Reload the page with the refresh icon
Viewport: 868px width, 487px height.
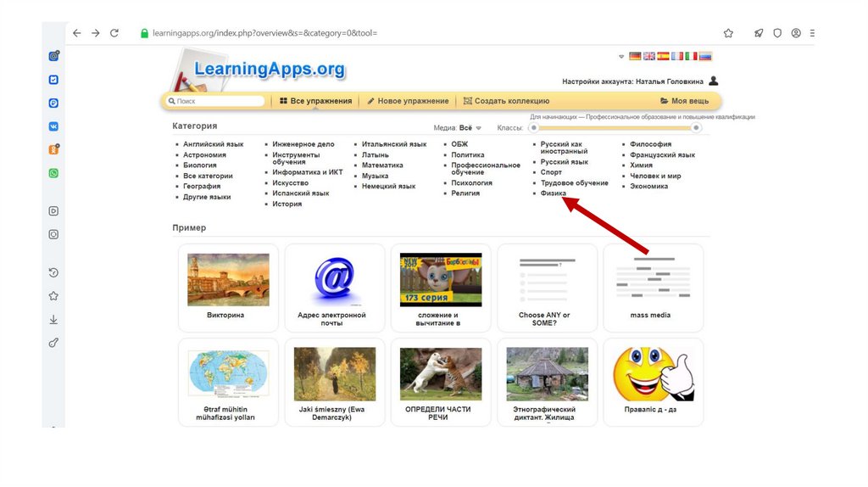coord(114,33)
